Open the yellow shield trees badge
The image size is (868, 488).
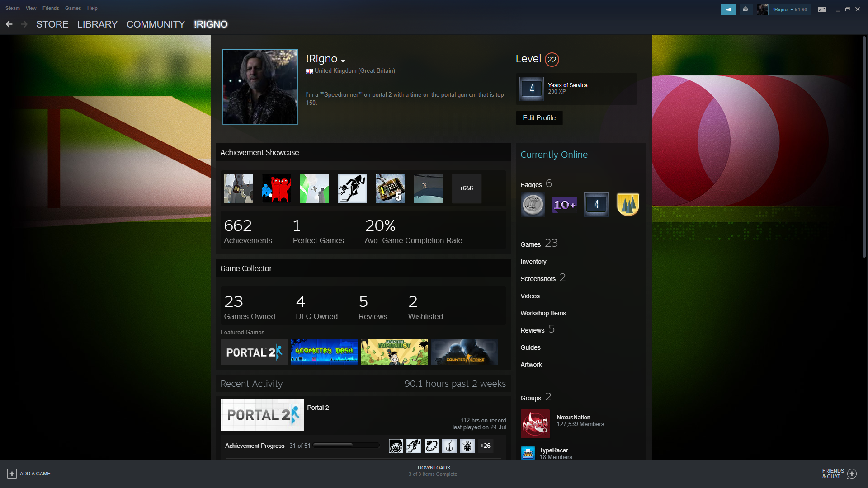point(628,205)
